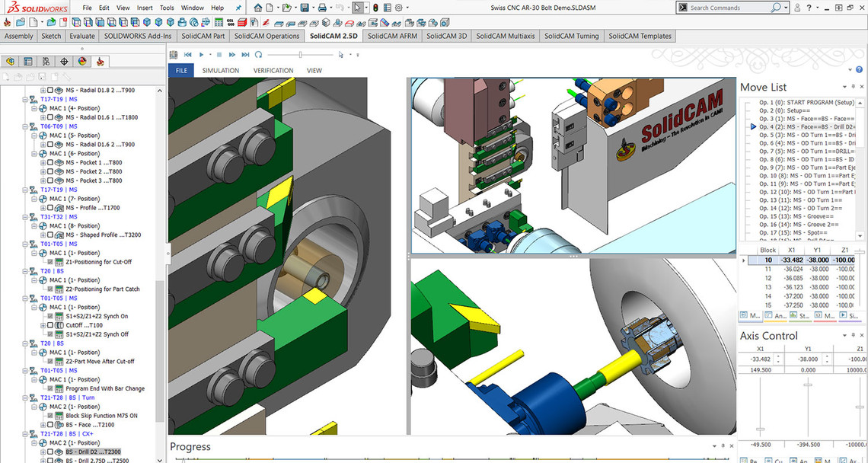Check the MS - Pocket 2 operation box
The image size is (868, 463).
click(50, 171)
